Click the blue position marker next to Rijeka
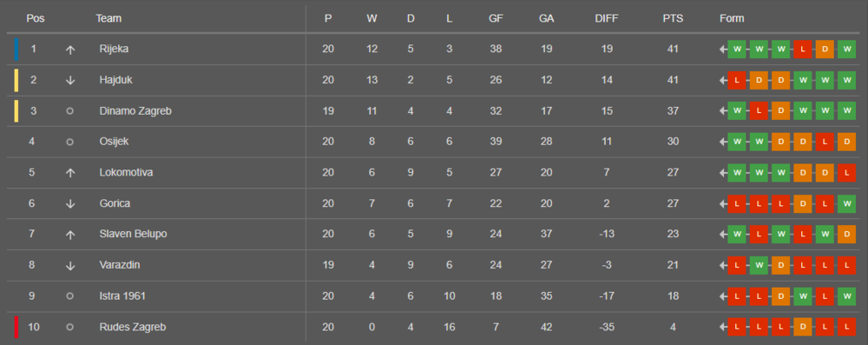This screenshot has width=868, height=345. coord(16,49)
